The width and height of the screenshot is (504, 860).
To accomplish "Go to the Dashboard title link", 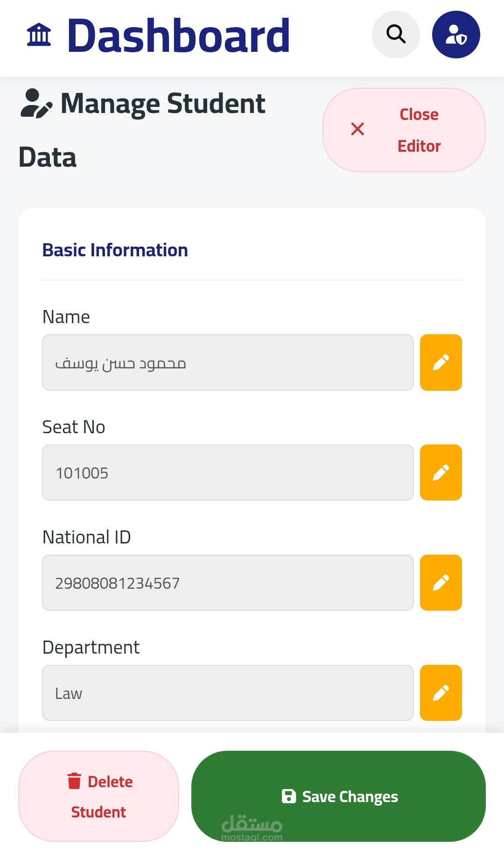I will tap(178, 35).
